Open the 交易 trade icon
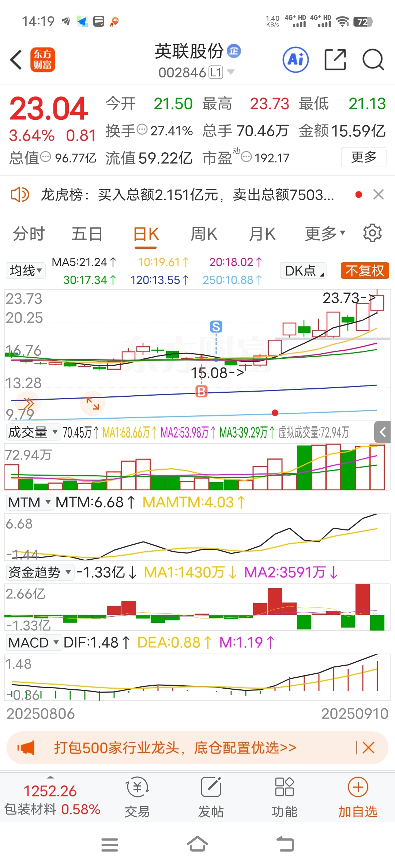The height and width of the screenshot is (868, 395). [x=137, y=797]
